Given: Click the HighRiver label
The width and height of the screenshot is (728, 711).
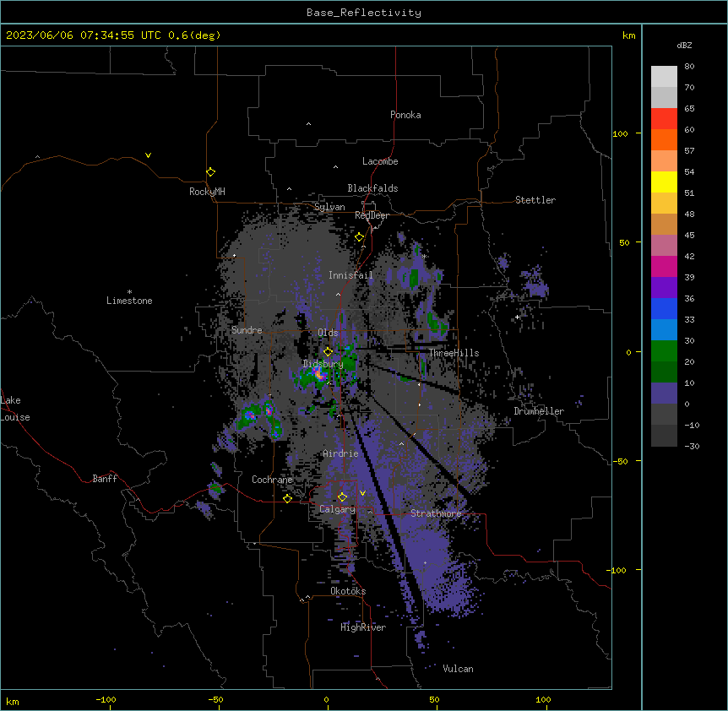Looking at the screenshot, I should (x=363, y=627).
